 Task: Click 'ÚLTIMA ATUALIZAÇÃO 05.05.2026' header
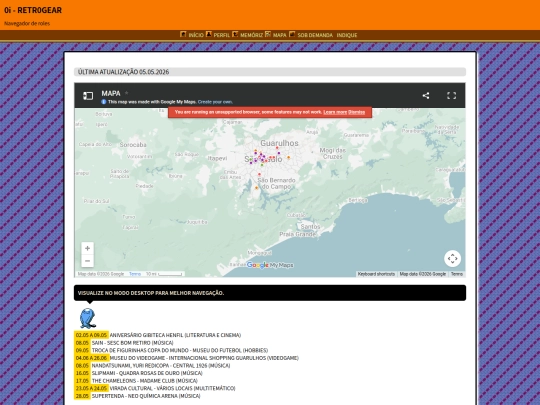point(270,72)
